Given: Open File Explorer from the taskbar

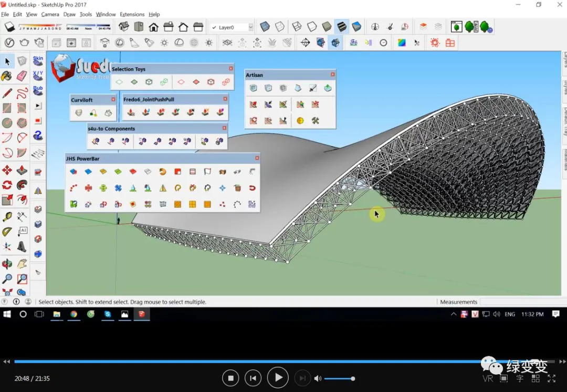Looking at the screenshot, I should pos(57,314).
